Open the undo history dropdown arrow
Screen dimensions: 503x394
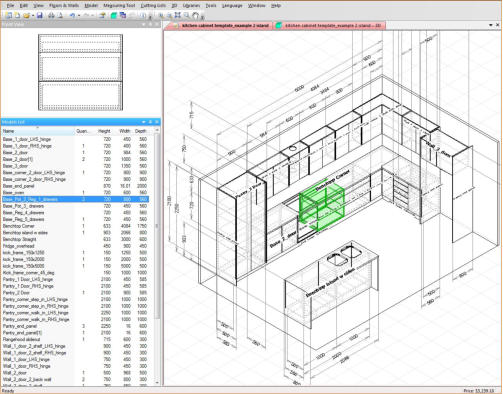tap(79, 15)
